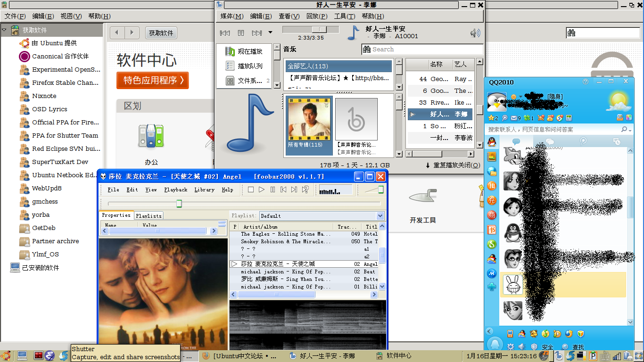Click QQ security shield labeled 安全
The width and height of the screenshot is (644, 362).
point(542,347)
